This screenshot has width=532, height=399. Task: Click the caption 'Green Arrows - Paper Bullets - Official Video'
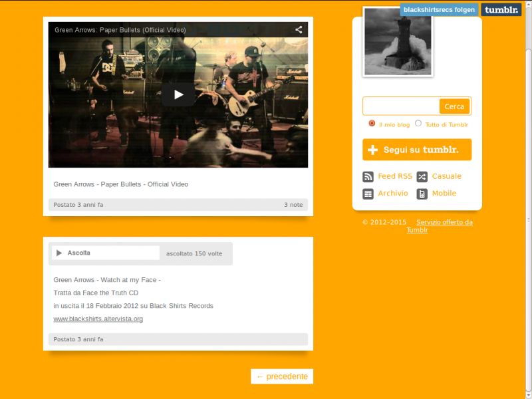pos(121,184)
